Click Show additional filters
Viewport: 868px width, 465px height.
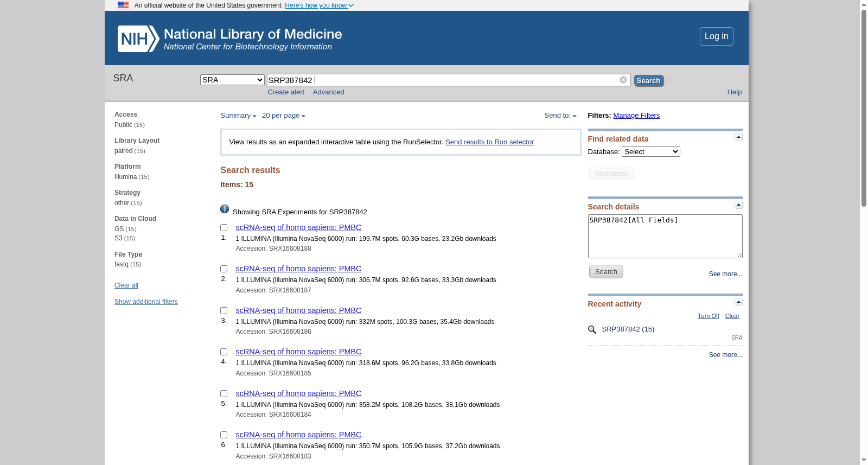pyautogui.click(x=146, y=302)
